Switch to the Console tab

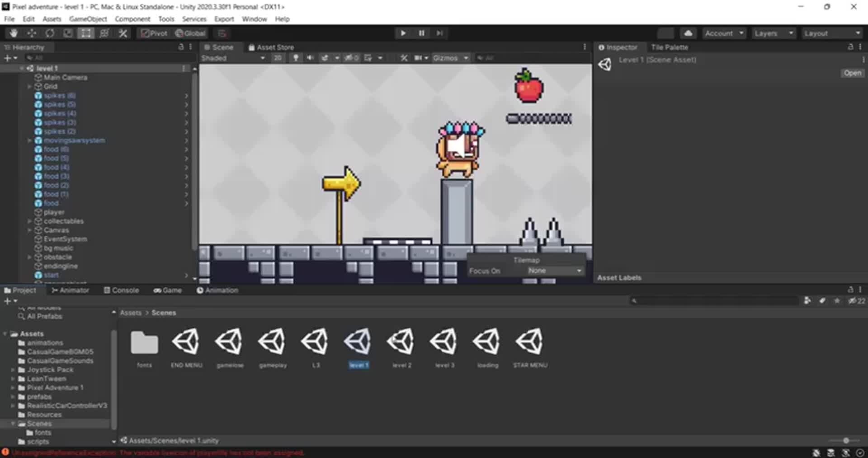121,290
